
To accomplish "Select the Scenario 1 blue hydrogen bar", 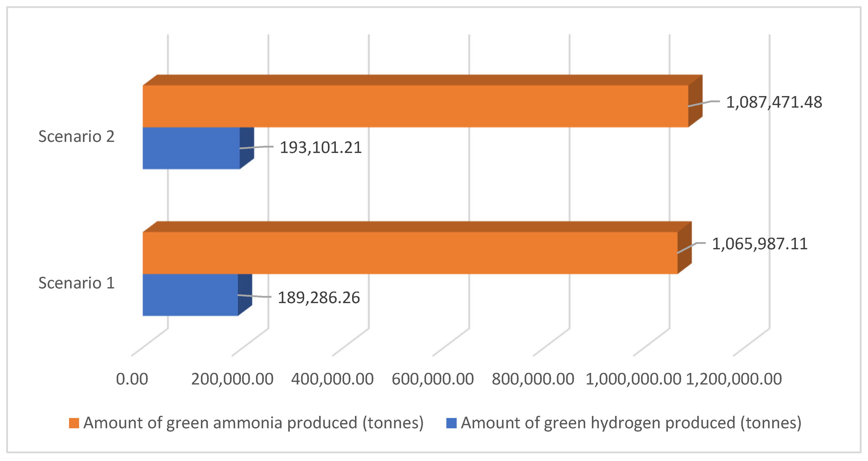I will tap(190, 295).
